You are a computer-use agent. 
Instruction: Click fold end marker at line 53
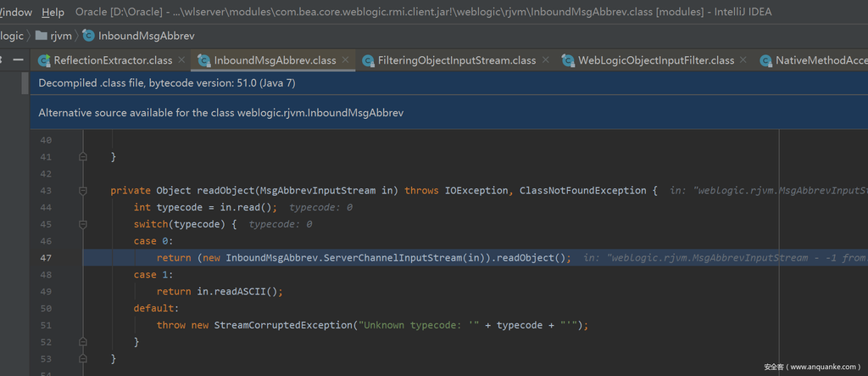[x=83, y=358]
